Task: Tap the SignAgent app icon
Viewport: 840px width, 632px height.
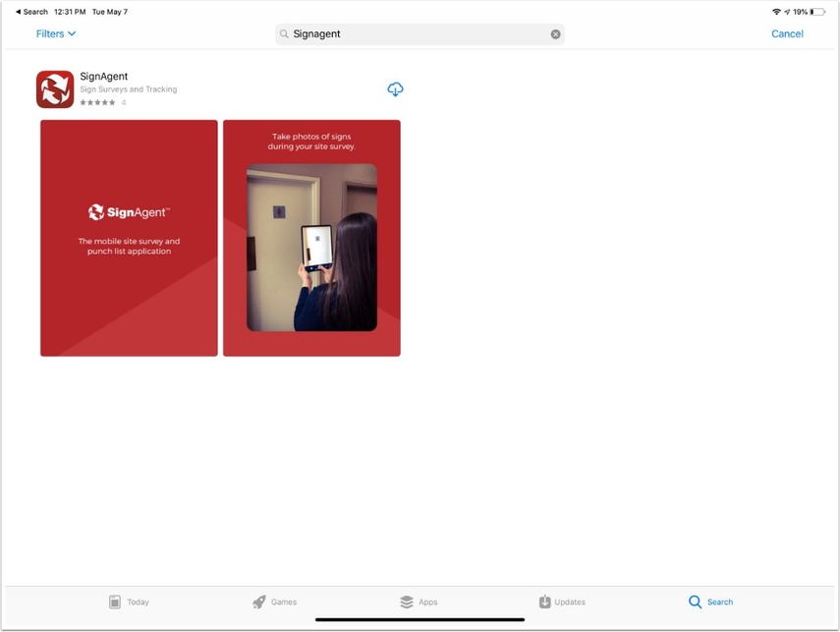Action: pos(55,87)
